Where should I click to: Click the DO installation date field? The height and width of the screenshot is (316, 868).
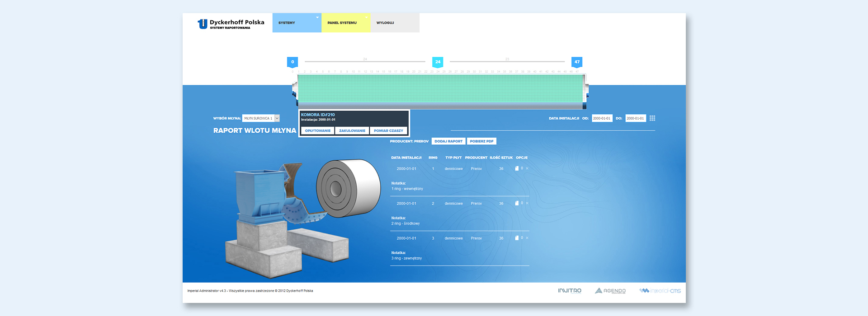point(636,118)
